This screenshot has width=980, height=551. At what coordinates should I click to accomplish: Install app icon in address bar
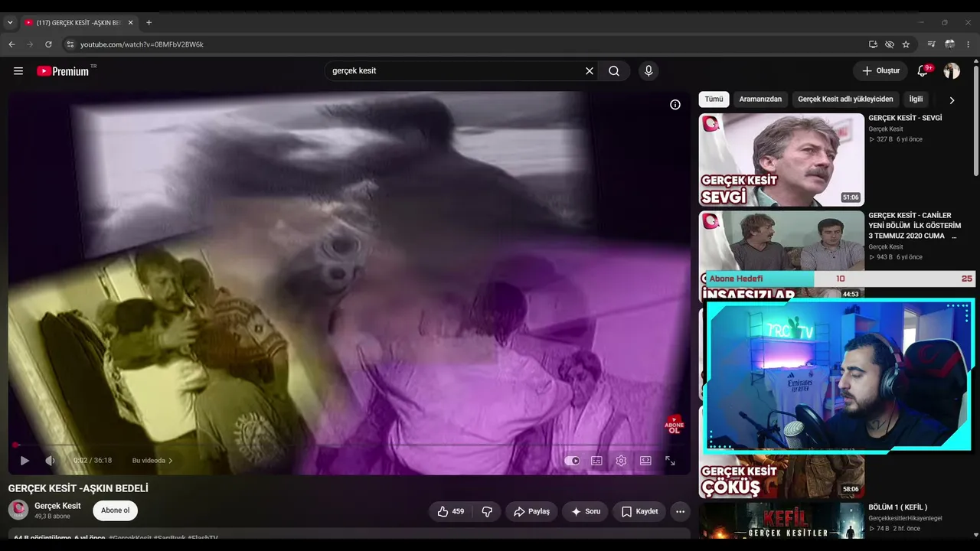pos(873,44)
